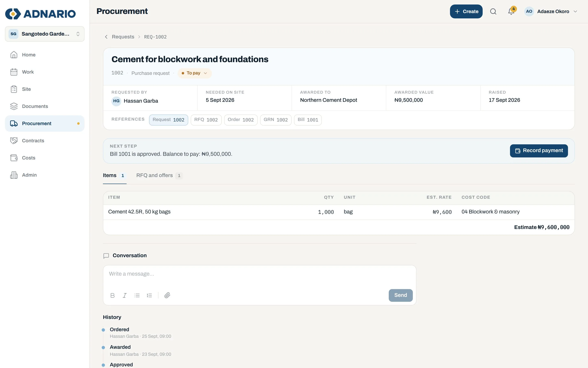Apply italic formatting in message editor
588x368 pixels.
(x=125, y=295)
